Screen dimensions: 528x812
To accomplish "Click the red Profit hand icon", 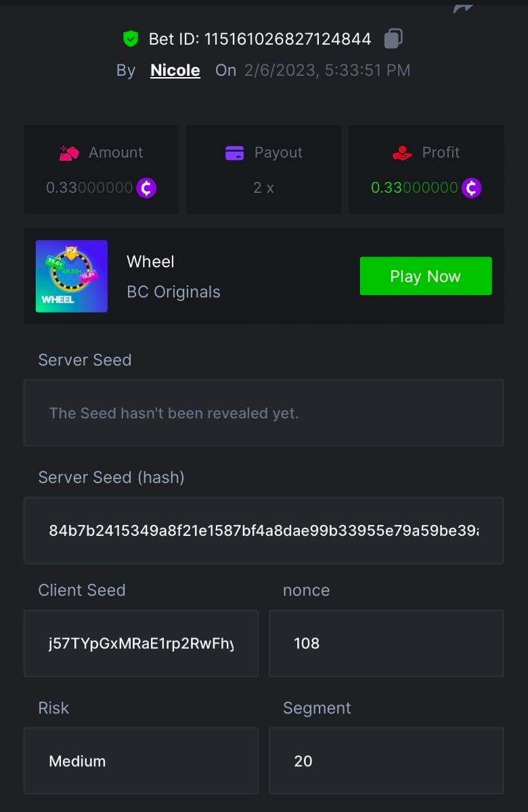I will tap(402, 153).
